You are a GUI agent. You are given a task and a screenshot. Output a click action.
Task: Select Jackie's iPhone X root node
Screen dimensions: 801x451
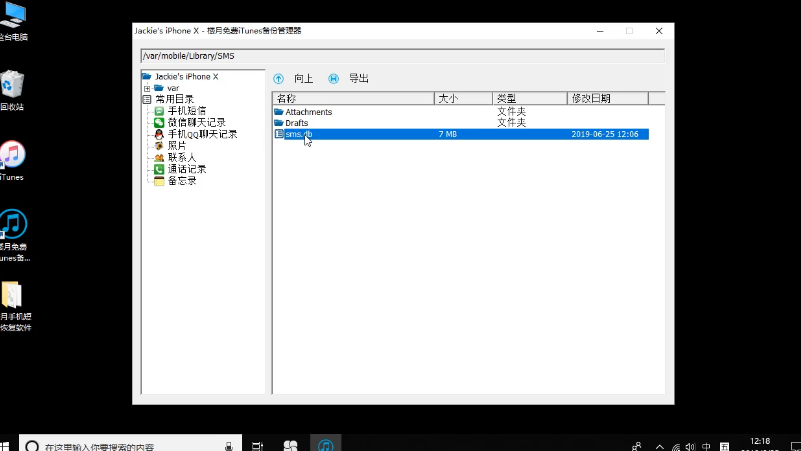point(186,77)
